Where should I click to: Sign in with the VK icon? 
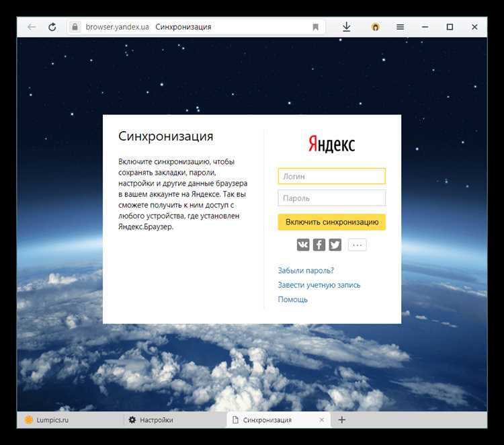(x=303, y=245)
